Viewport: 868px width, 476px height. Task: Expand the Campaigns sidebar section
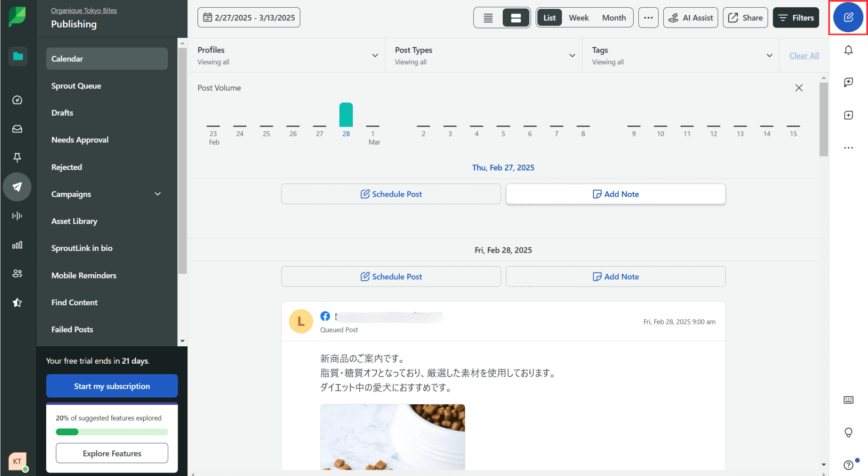(x=158, y=194)
